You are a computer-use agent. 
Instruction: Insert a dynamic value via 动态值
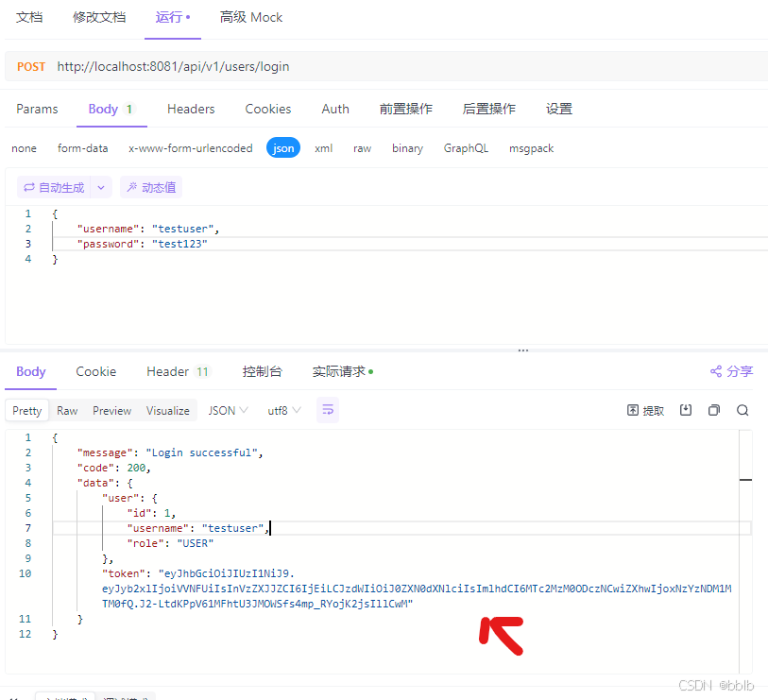pos(150,186)
